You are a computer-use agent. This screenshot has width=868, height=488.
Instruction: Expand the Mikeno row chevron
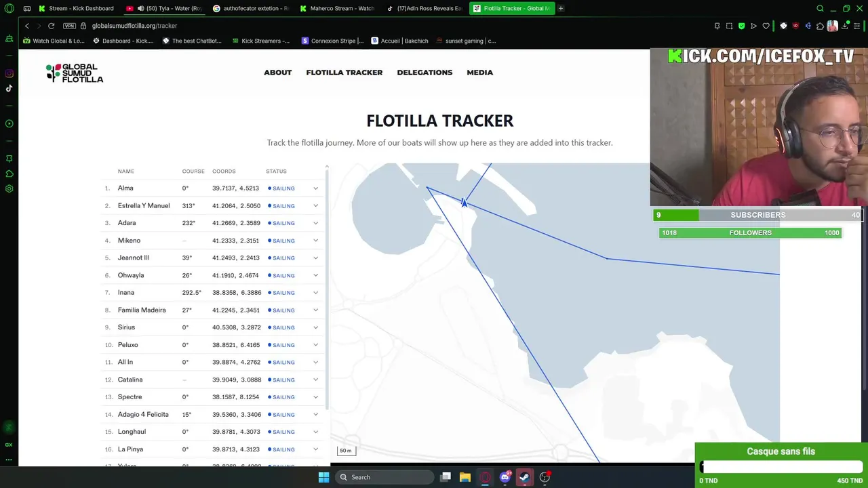click(315, 241)
